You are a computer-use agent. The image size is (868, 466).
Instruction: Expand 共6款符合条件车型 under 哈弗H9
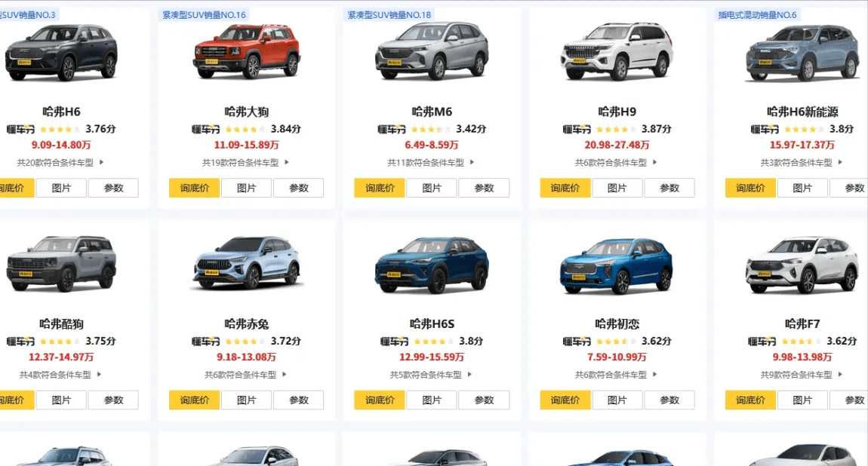(616, 163)
